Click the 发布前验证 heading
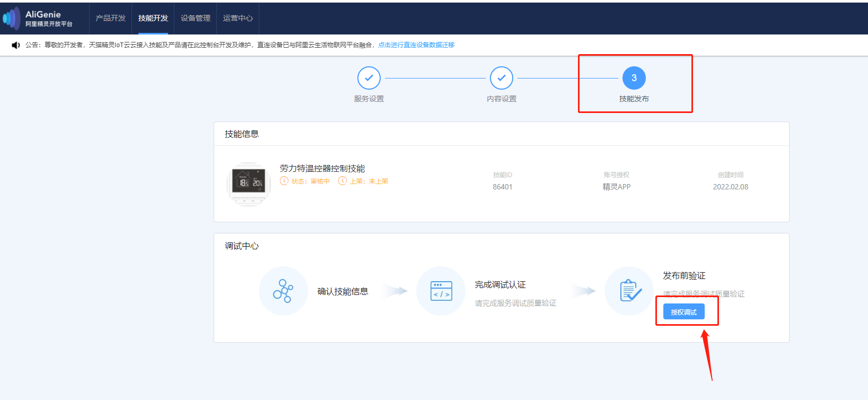This screenshot has height=400, width=868. coord(685,276)
